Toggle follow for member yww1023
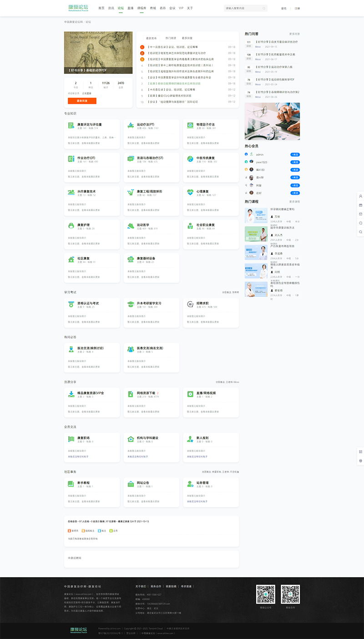 (295, 162)
